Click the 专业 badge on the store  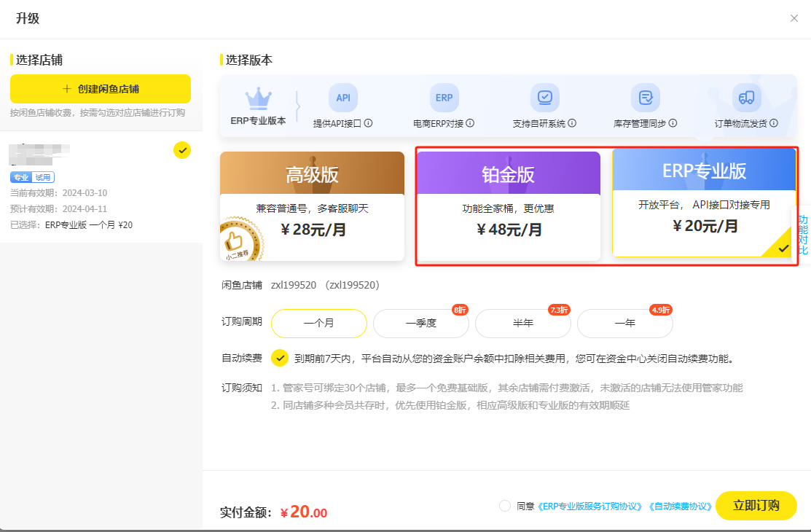[x=21, y=178]
